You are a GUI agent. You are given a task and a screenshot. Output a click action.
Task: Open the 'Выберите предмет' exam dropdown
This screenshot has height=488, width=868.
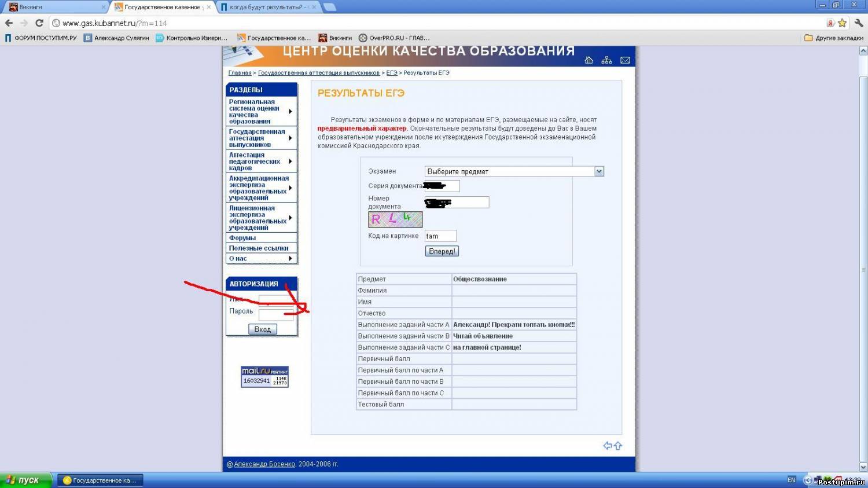[514, 171]
